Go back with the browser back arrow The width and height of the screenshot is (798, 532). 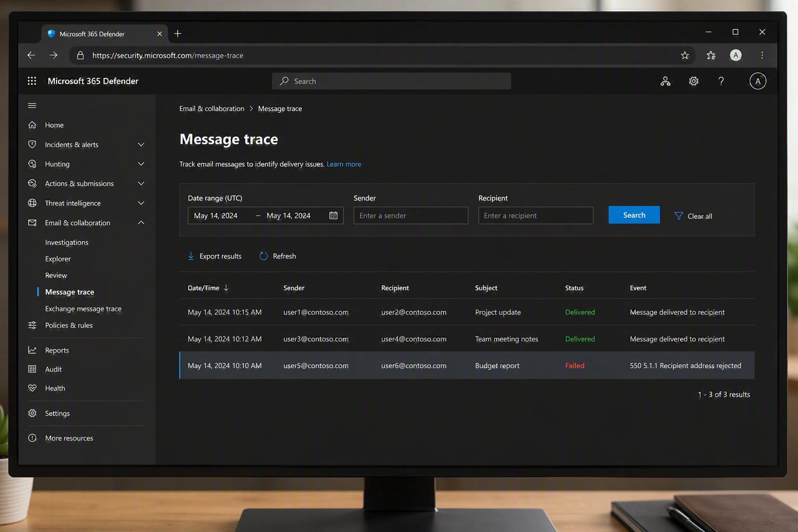[31, 55]
